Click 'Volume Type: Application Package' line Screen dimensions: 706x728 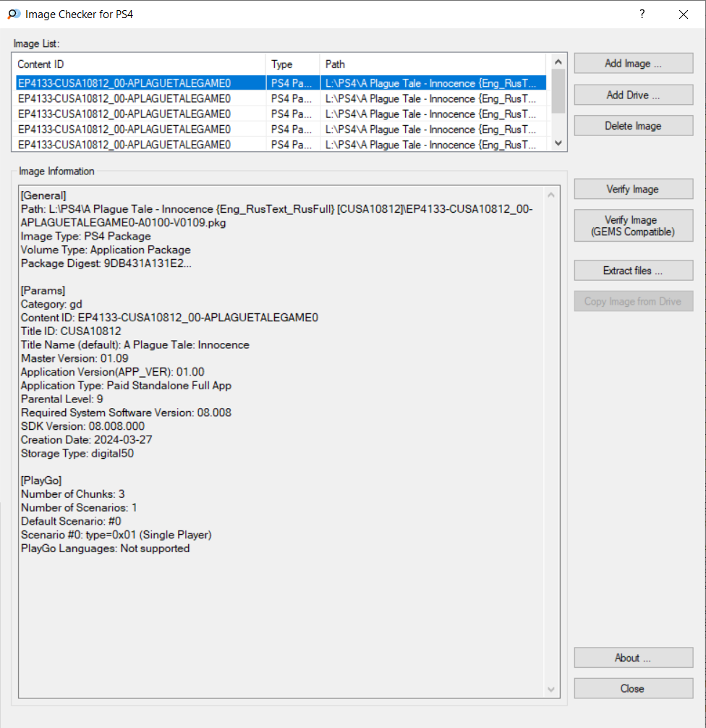(x=106, y=250)
